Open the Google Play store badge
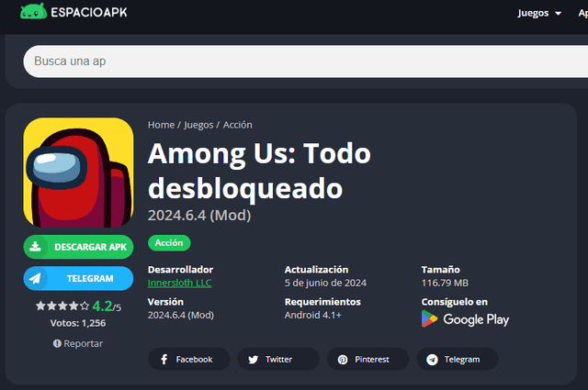Image resolution: width=588 pixels, height=390 pixels. [465, 319]
